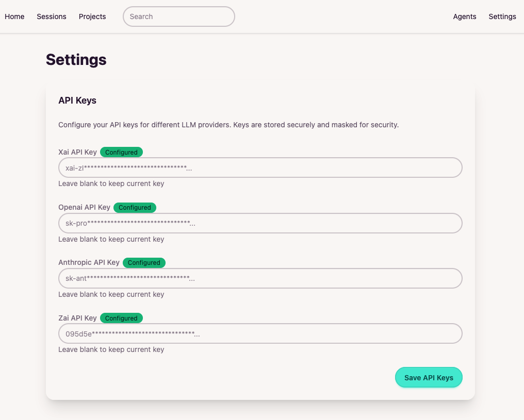Click the Configured badge beside Openai
The height and width of the screenshot is (420, 524).
click(135, 207)
